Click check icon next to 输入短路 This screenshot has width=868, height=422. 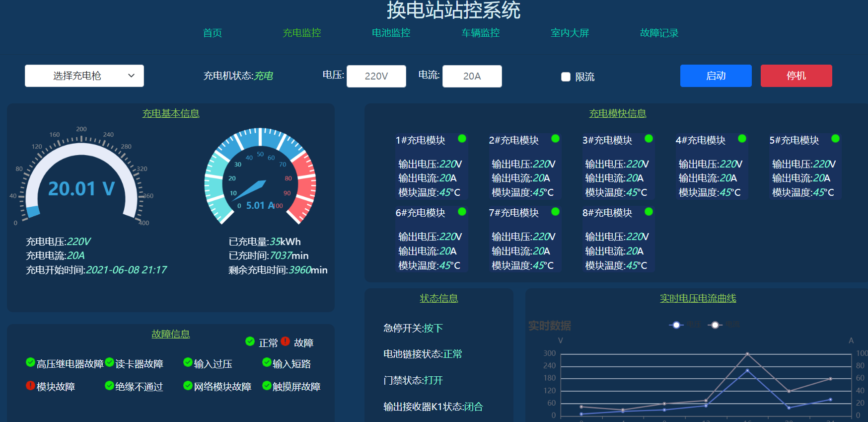[267, 362]
